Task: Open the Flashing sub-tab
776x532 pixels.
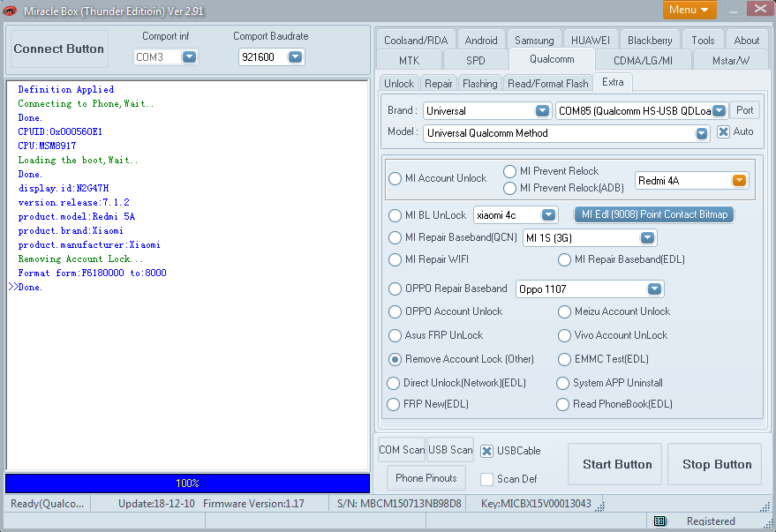Action: (480, 84)
